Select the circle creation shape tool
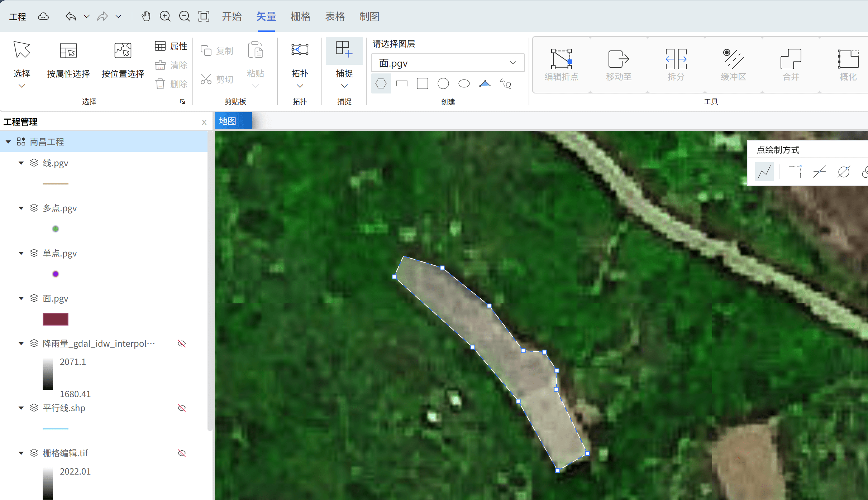868x500 pixels. (x=443, y=84)
